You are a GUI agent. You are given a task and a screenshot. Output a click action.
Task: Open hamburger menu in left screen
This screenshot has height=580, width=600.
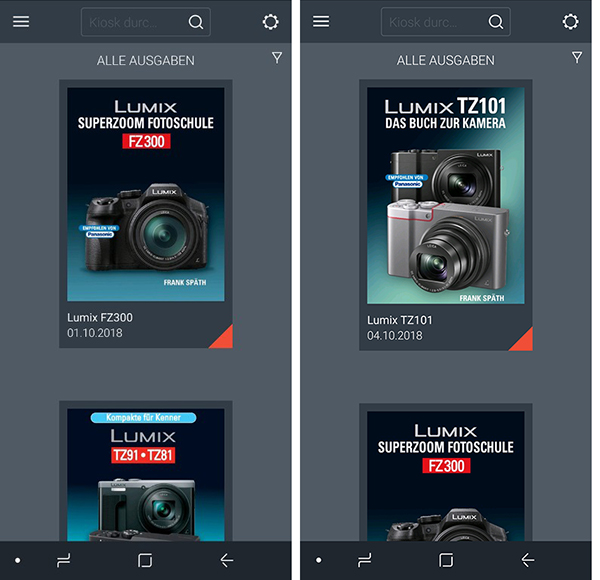tap(21, 22)
